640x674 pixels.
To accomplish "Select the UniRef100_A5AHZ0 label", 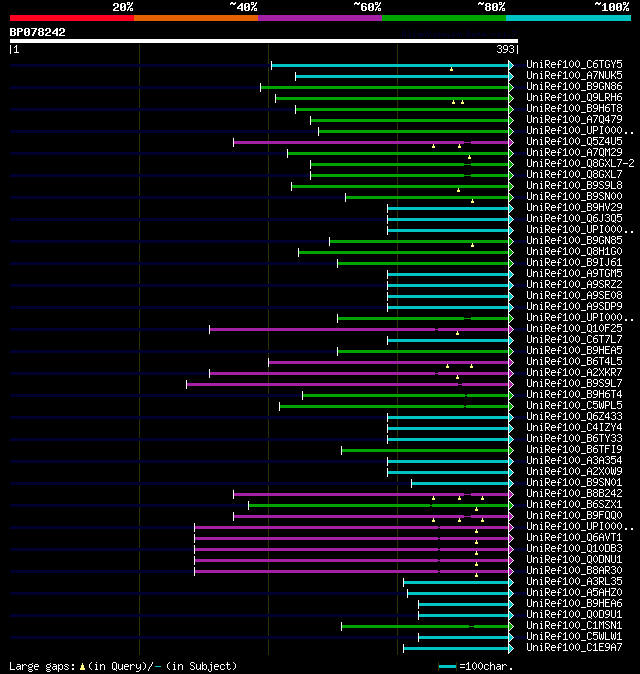I will click(x=574, y=592).
